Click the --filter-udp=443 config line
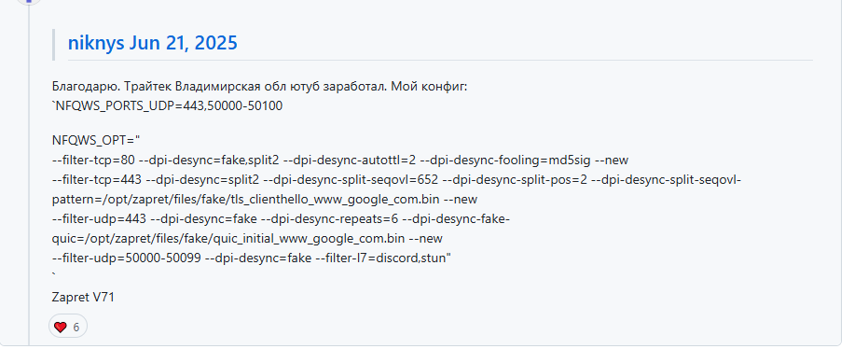868x363 pixels. (281, 219)
